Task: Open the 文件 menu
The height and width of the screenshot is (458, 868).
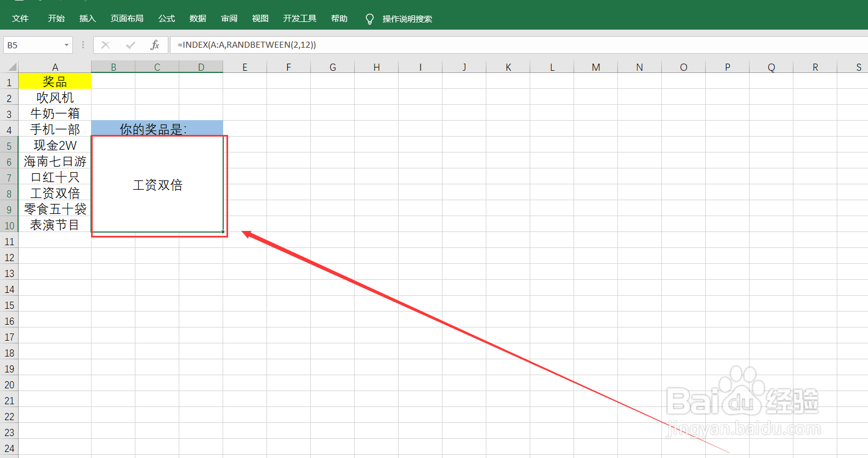Action: [20, 19]
